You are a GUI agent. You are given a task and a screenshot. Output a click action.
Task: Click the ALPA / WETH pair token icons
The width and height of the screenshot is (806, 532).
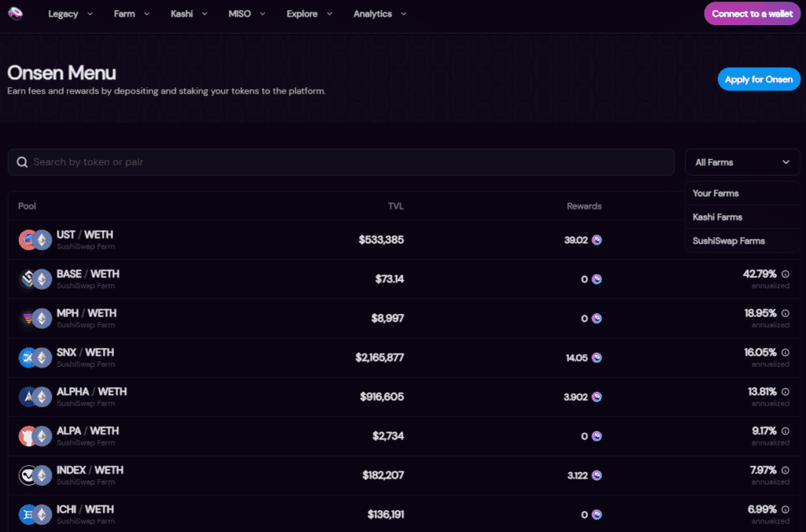[x=35, y=436]
